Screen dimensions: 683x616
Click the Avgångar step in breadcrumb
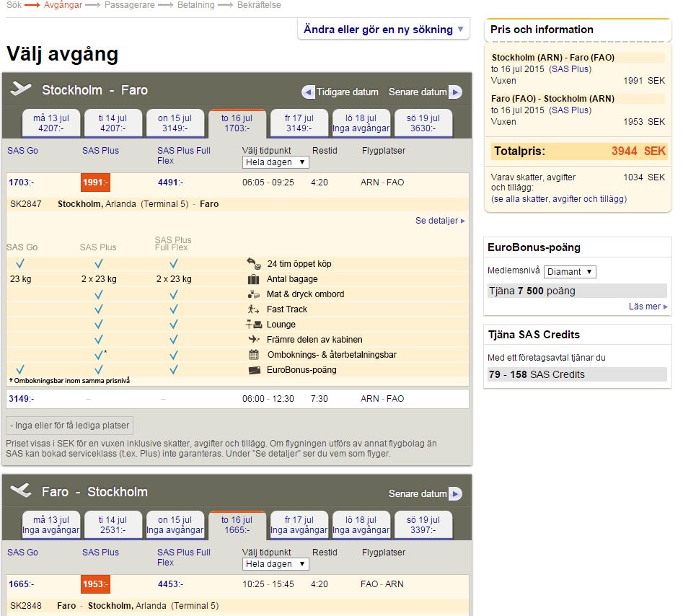[63, 5]
